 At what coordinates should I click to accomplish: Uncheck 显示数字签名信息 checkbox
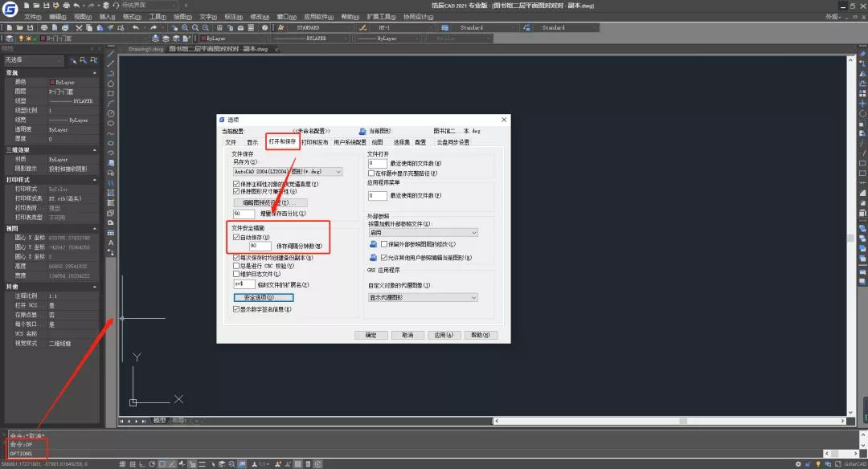(x=236, y=309)
